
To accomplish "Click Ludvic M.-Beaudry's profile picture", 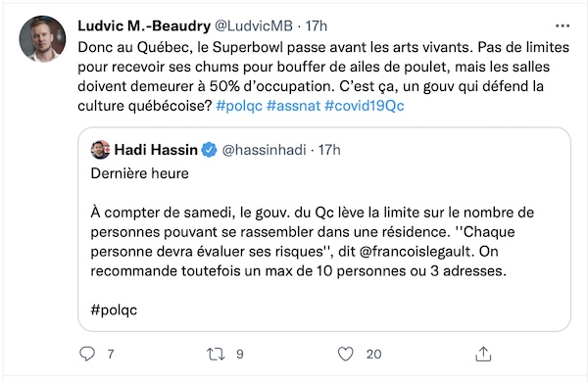I will [42, 38].
